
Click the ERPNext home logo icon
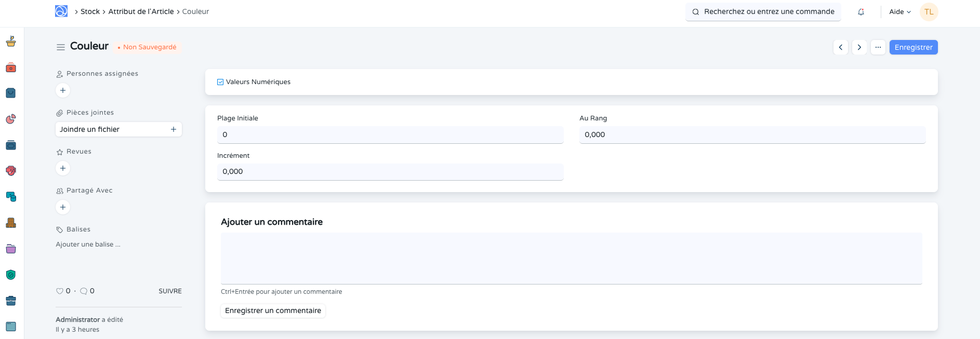click(61, 11)
